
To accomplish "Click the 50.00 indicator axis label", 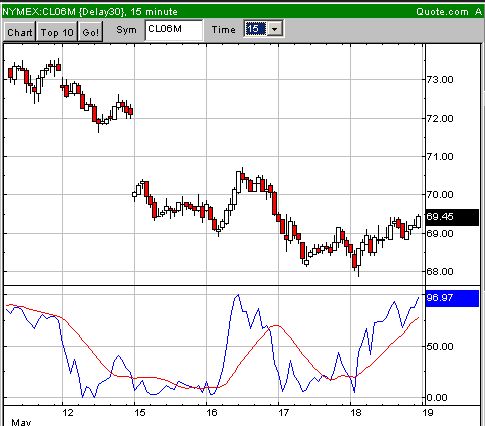I will click(x=440, y=347).
